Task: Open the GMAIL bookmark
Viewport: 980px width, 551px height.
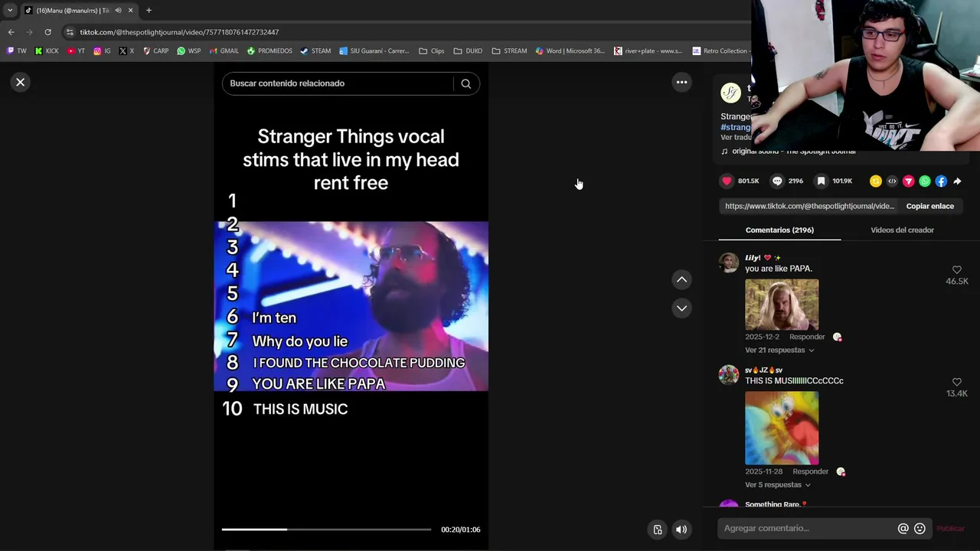Action: 224,51
